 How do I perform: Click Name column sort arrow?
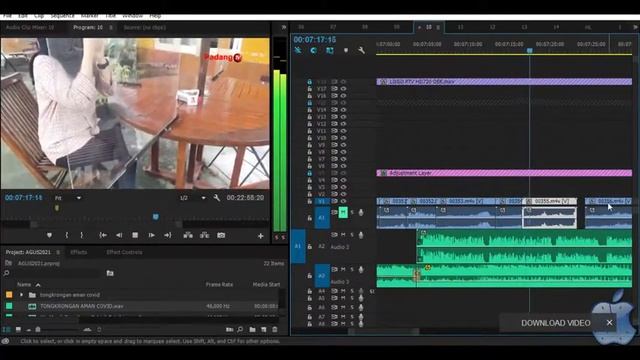[x=38, y=284]
